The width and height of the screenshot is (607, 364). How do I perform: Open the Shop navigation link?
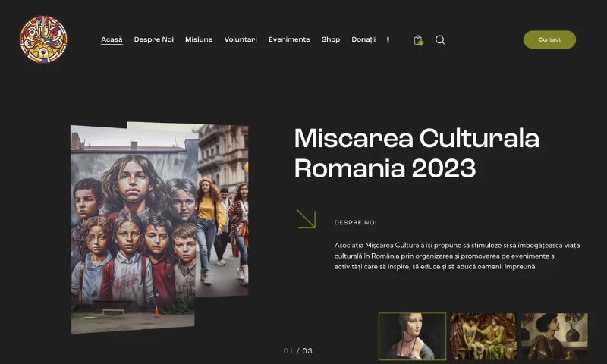click(x=331, y=39)
